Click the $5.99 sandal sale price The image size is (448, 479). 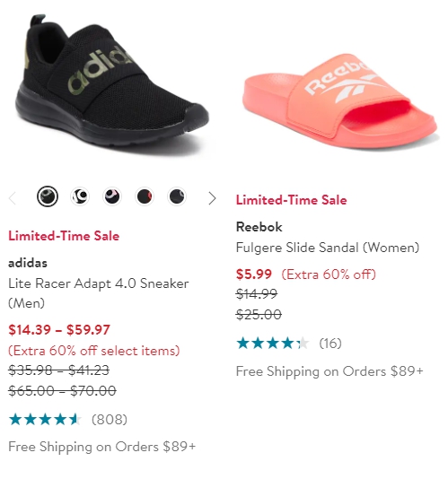(254, 274)
